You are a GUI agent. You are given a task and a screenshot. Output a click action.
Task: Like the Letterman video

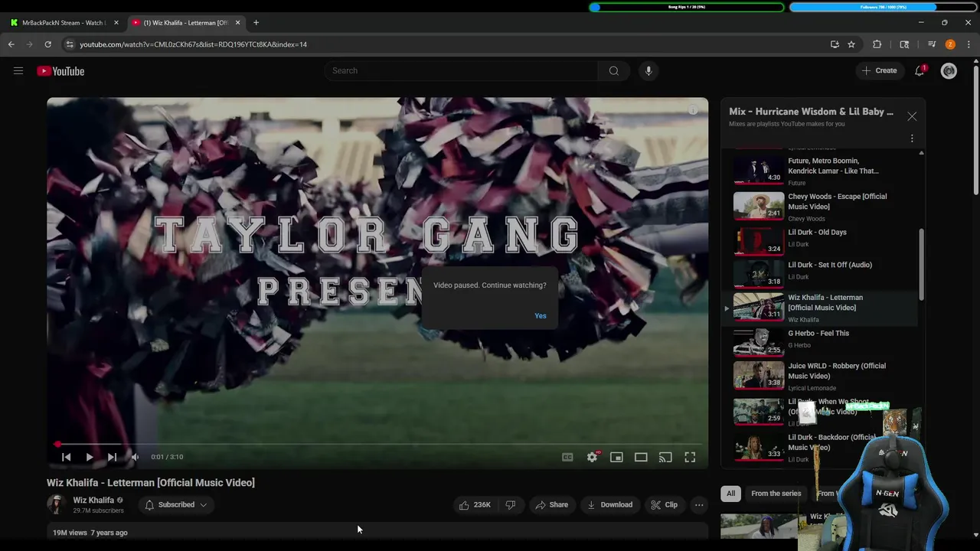[x=475, y=505]
